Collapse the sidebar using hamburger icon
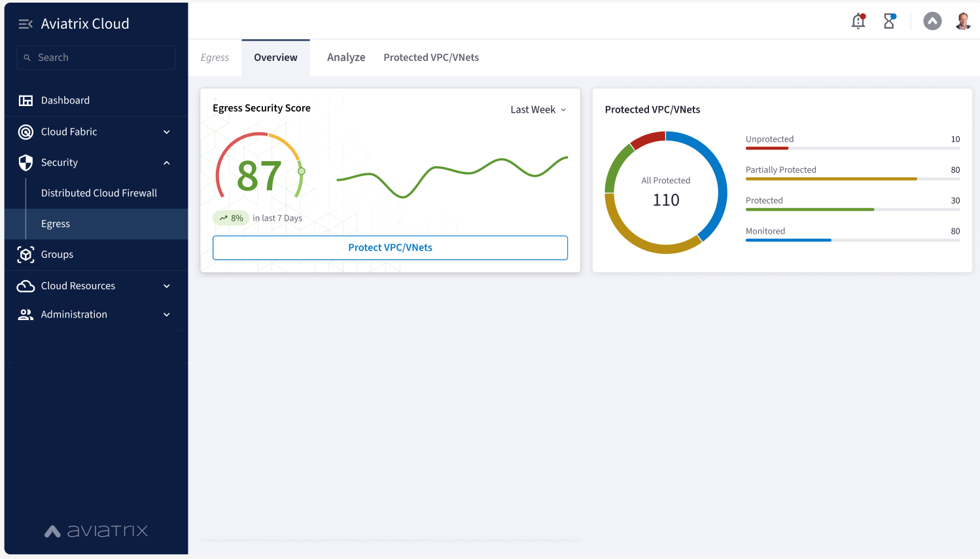This screenshot has width=980, height=559. tap(25, 24)
